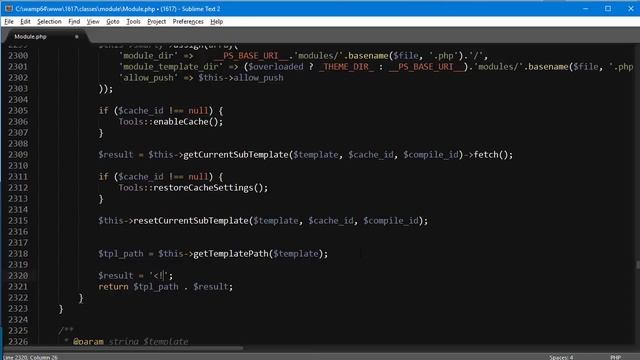Viewport: 640px width, 360px height.
Task: Click fetch() call on line 2309
Action: click(491, 155)
